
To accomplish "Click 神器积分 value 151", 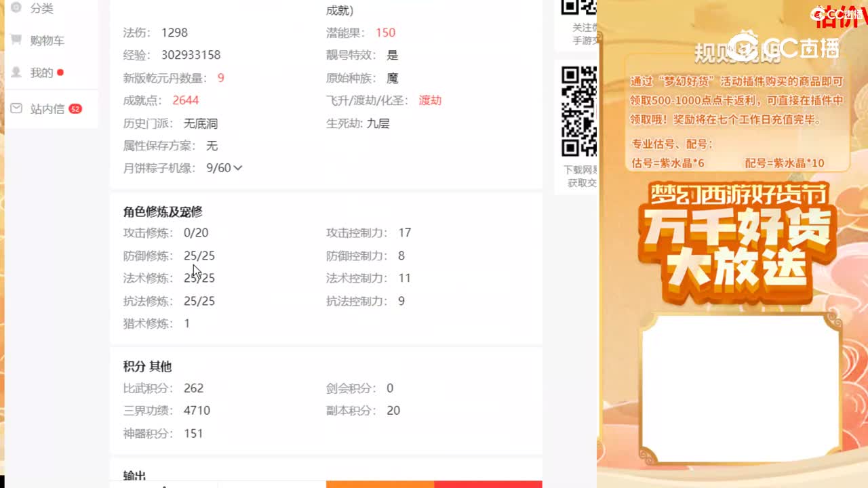I will tap(193, 433).
